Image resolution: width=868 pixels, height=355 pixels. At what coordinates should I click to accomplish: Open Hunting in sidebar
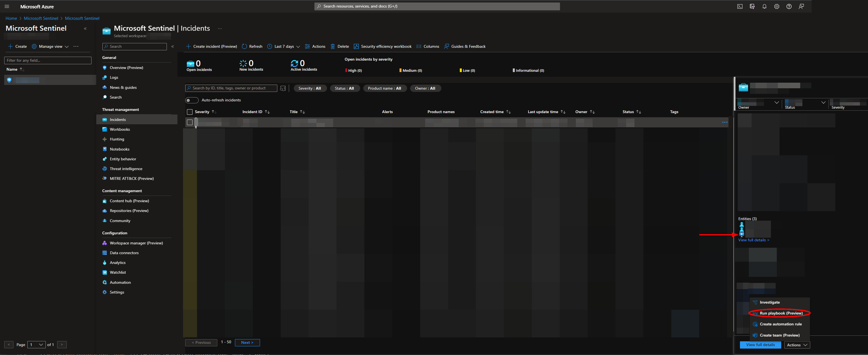[117, 139]
